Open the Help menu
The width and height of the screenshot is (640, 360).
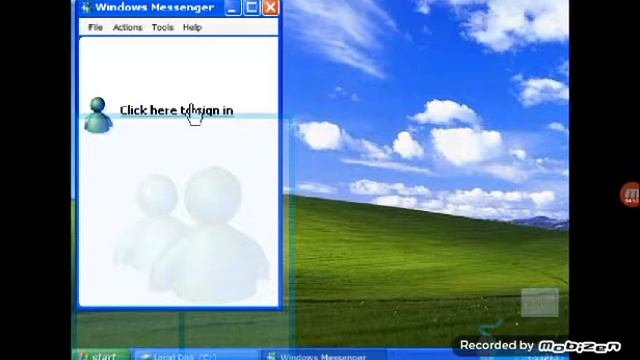pyautogui.click(x=192, y=27)
